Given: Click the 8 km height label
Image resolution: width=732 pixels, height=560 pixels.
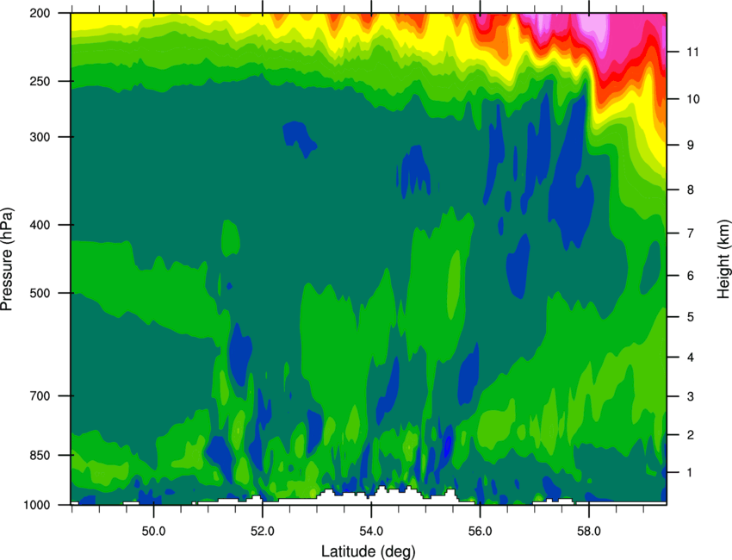Looking at the screenshot, I should [x=691, y=190].
